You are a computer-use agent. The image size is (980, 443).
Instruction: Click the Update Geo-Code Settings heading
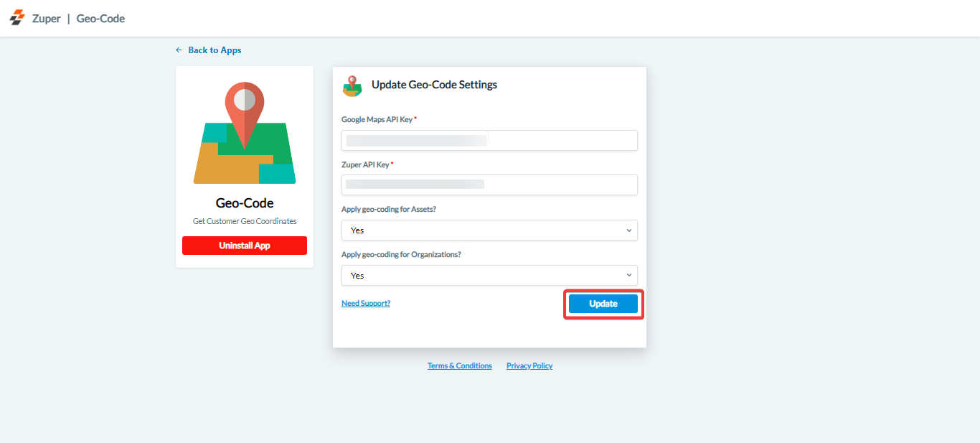point(434,85)
